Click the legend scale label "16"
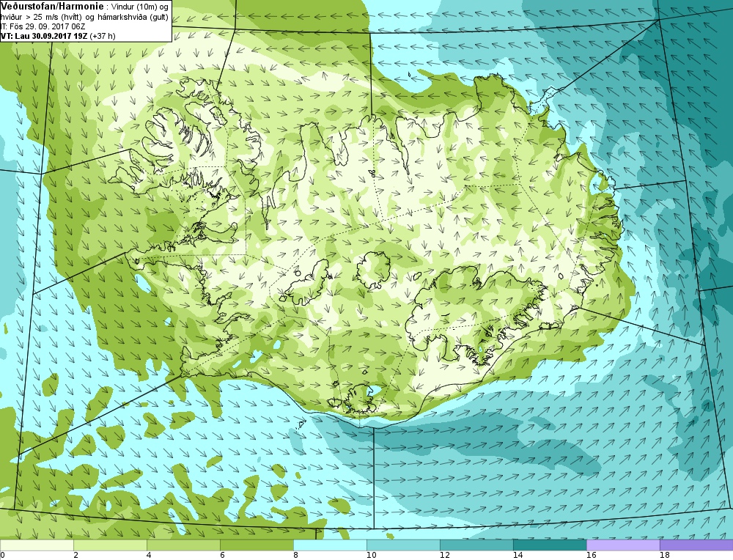Image resolution: width=733 pixels, height=560 pixels. (592, 556)
